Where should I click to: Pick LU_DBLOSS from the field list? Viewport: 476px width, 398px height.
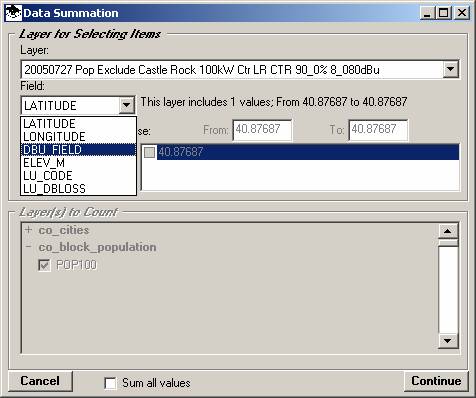(78, 189)
